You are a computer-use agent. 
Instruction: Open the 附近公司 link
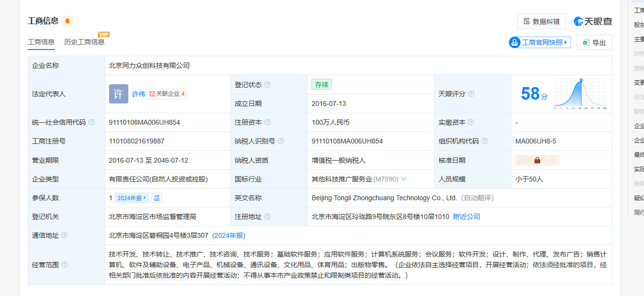pos(466,217)
